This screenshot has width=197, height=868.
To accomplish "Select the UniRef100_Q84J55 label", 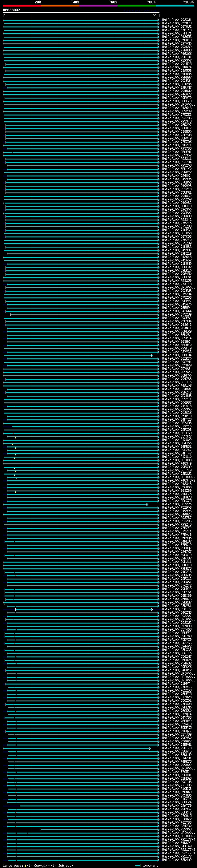I will point(177,443).
